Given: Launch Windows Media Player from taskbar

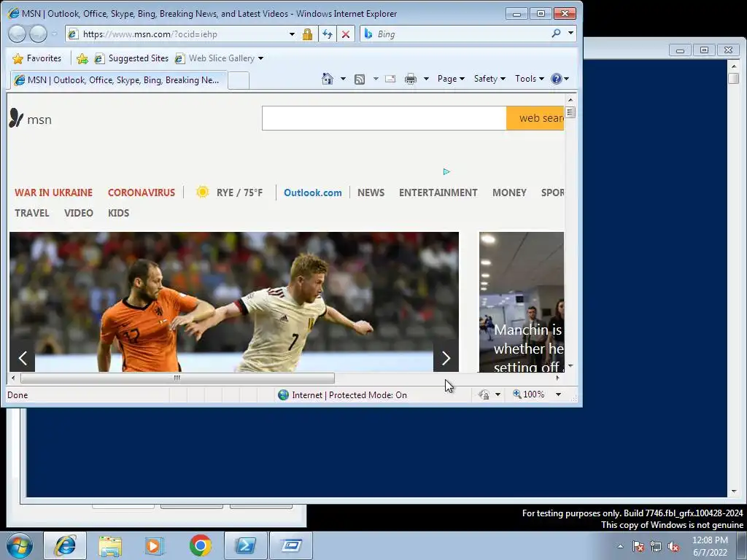Looking at the screenshot, I should [154, 545].
